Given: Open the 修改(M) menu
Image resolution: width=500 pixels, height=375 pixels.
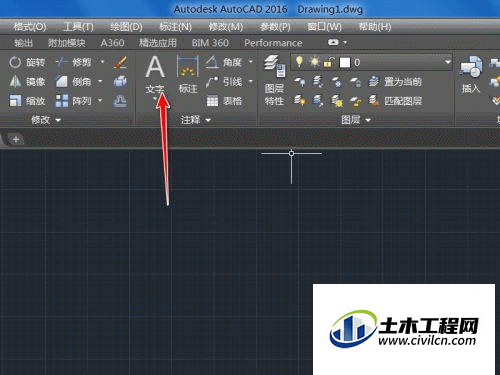Looking at the screenshot, I should click(226, 27).
